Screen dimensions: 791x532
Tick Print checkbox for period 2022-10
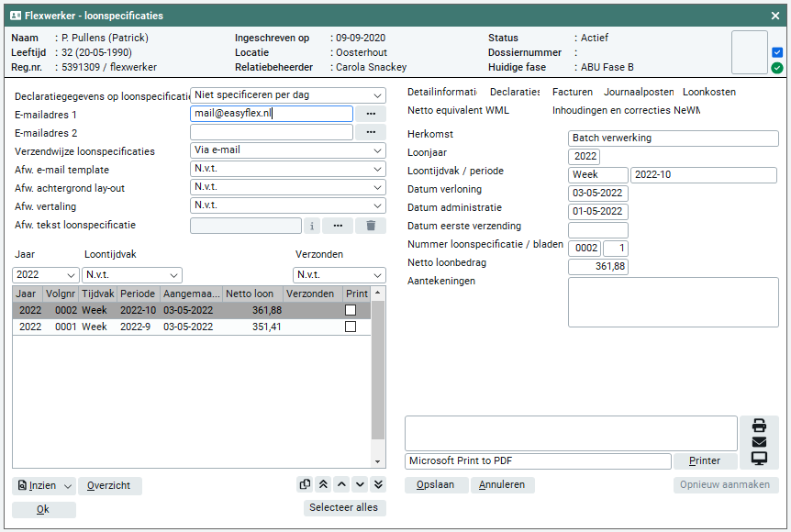click(351, 310)
